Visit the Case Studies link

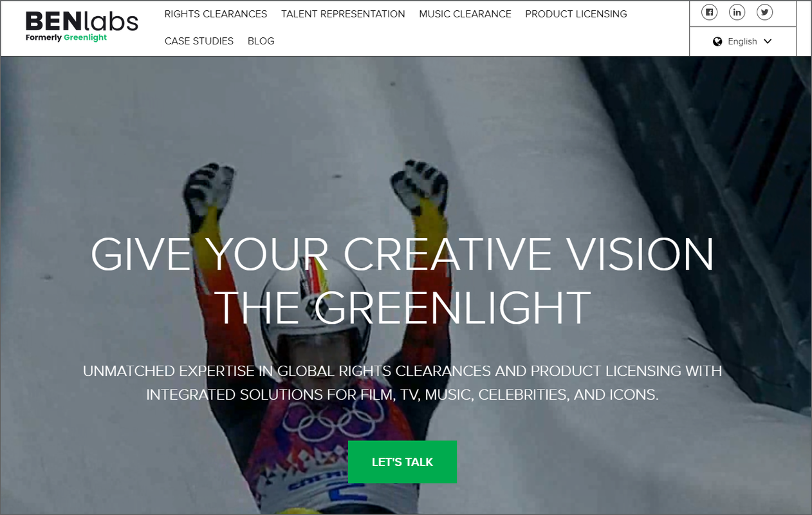199,41
